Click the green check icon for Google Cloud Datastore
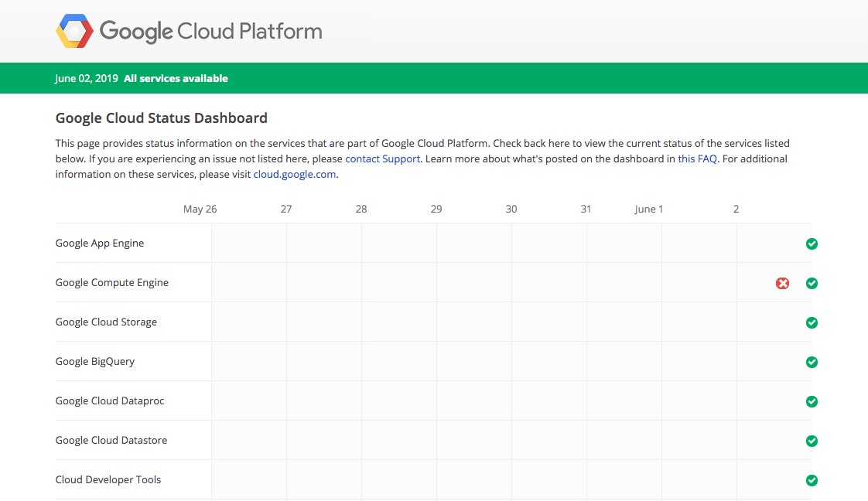This screenshot has height=501, width=868. [x=812, y=441]
